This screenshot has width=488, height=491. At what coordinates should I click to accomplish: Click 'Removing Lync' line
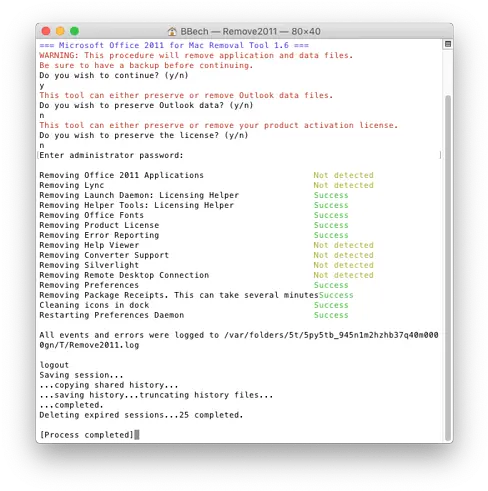click(x=72, y=185)
